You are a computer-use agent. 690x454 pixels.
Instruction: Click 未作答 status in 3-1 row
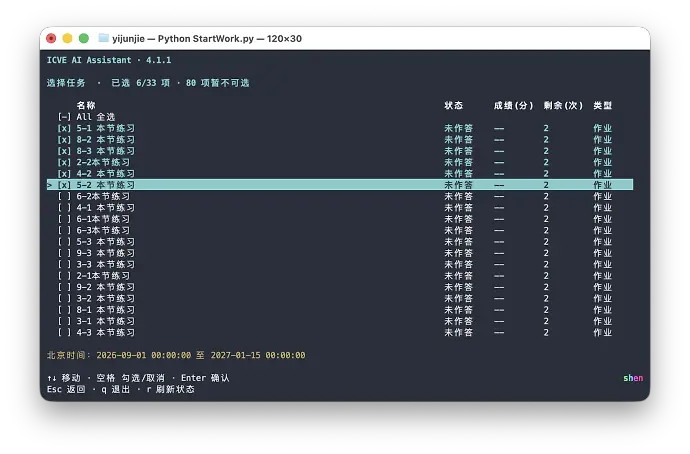pos(459,321)
